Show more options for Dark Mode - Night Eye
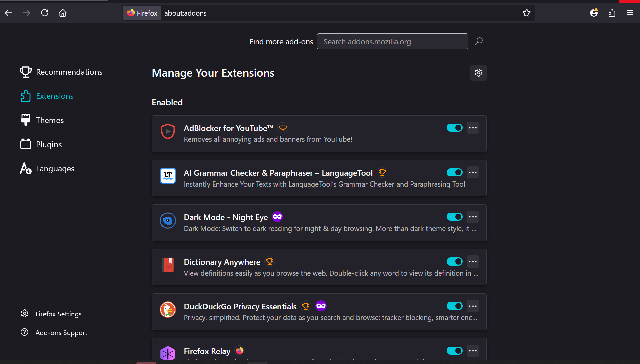 pyautogui.click(x=473, y=217)
